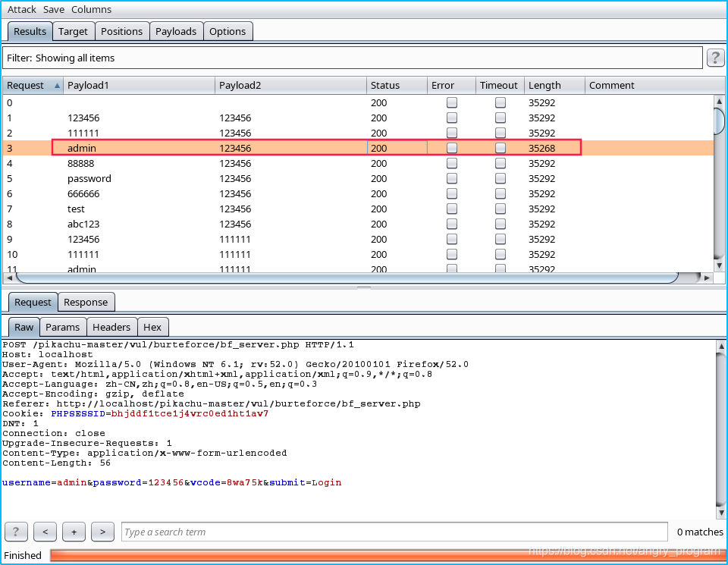
Task: Switch to the Payloads tab
Action: click(176, 31)
